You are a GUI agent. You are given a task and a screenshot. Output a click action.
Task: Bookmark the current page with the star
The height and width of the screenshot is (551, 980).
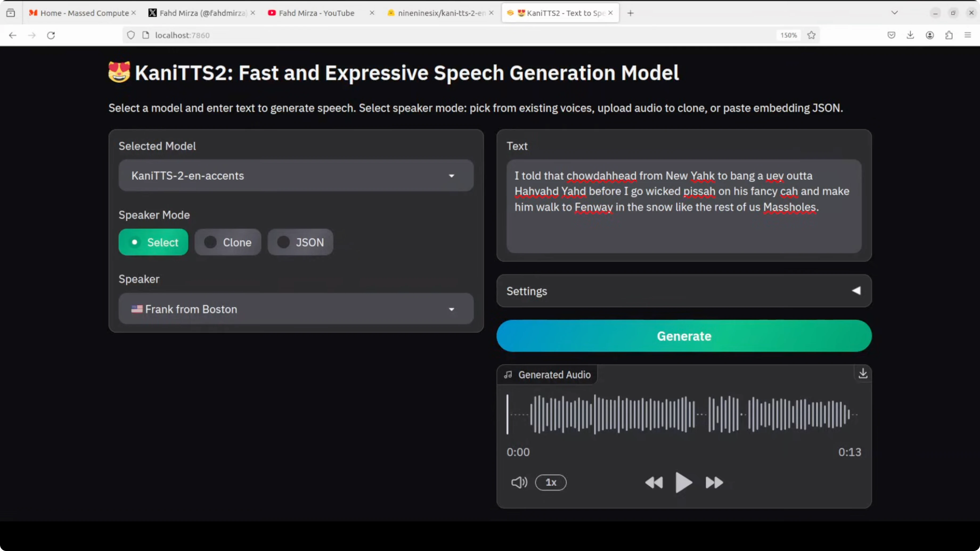(x=811, y=35)
